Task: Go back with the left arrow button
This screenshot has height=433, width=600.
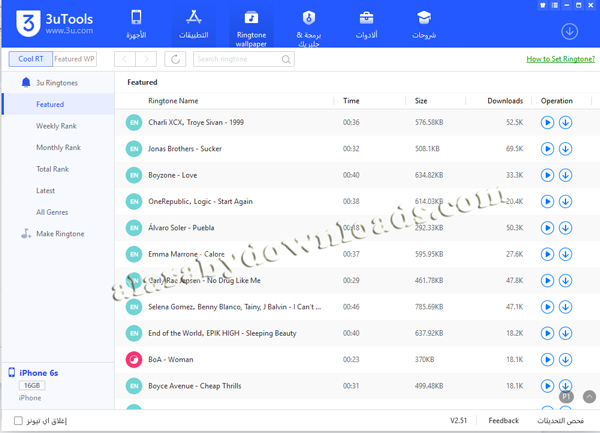Action: (125, 59)
